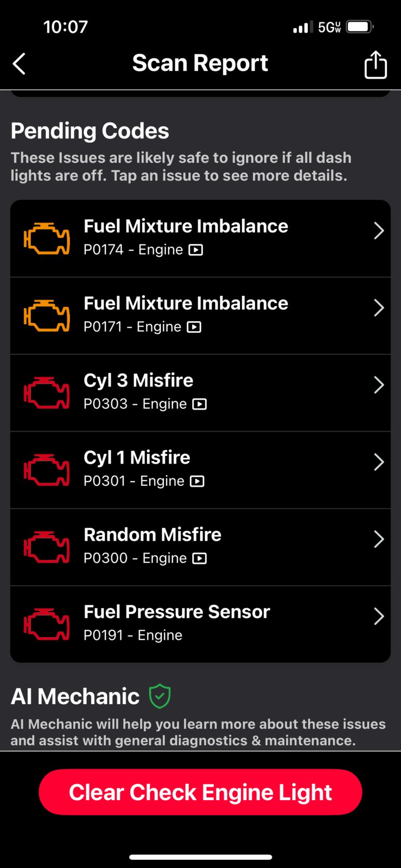Viewport: 401px width, 868px height.
Task: Open the Fuel Pressure Sensor P0191 entry
Action: [200, 624]
